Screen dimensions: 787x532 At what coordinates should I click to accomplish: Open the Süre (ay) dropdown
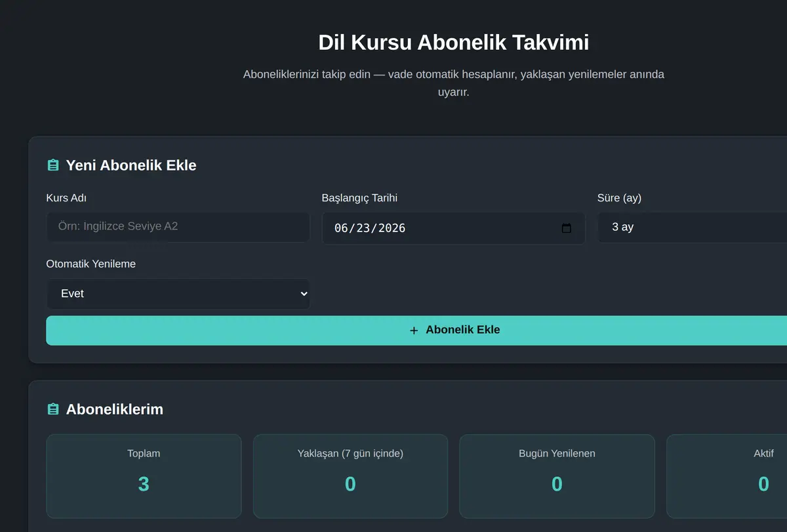[692, 227]
